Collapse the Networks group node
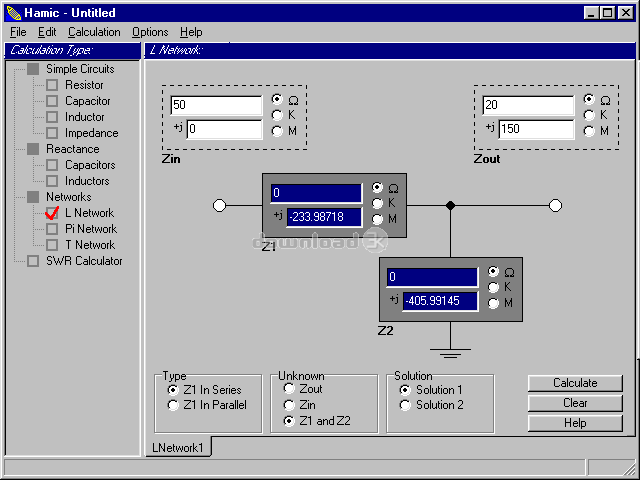 coord(33,197)
